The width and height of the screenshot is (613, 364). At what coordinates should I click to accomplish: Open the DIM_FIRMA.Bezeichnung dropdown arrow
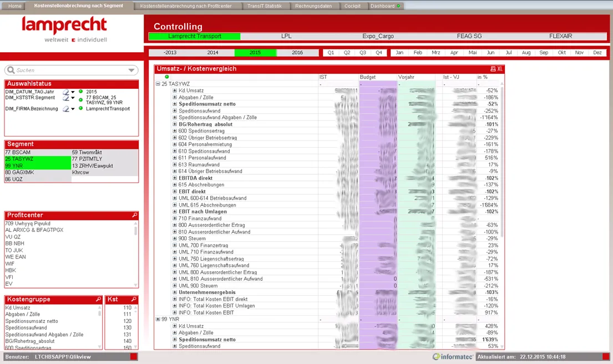(x=73, y=109)
